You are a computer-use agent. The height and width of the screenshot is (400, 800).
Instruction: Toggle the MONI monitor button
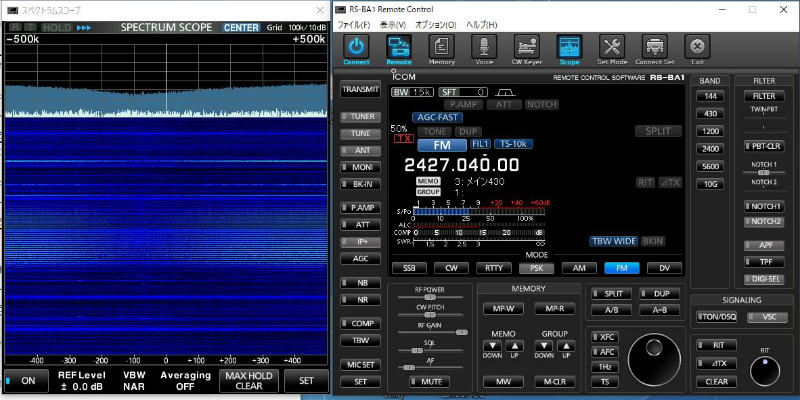(360, 167)
